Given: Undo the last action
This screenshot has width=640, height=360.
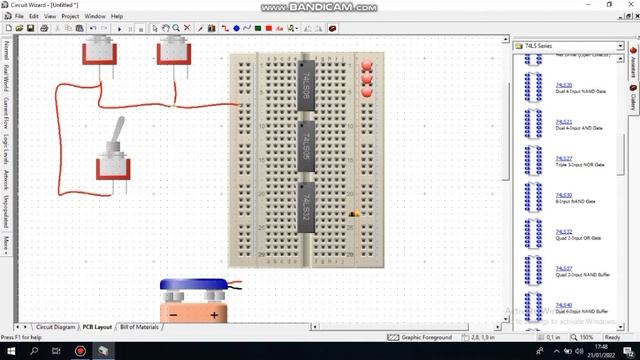Looking at the screenshot, I should click(93, 28).
